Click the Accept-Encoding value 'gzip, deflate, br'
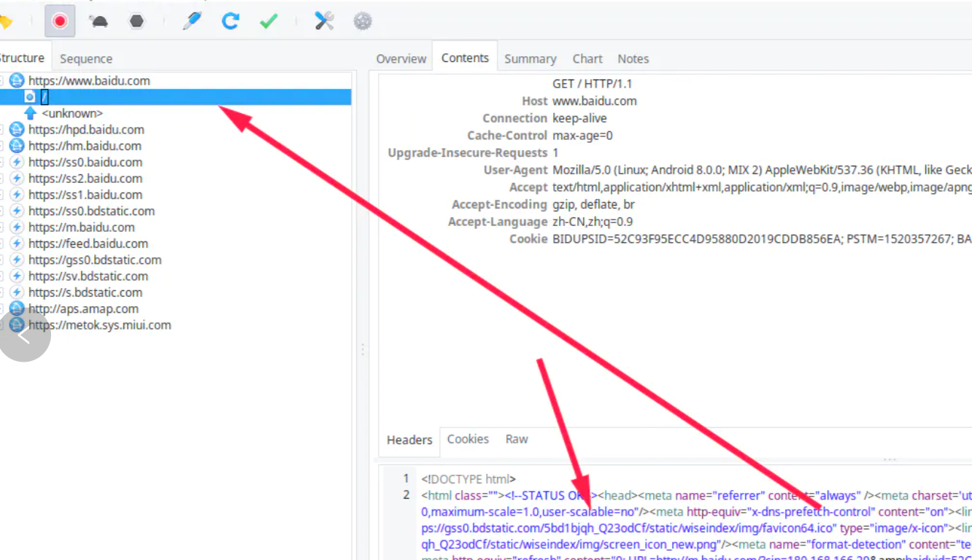The image size is (972, 560). click(x=593, y=204)
